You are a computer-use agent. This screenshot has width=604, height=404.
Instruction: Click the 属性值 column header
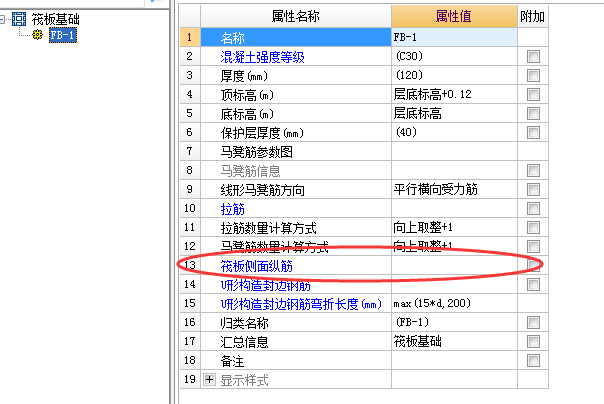pyautogui.click(x=454, y=16)
